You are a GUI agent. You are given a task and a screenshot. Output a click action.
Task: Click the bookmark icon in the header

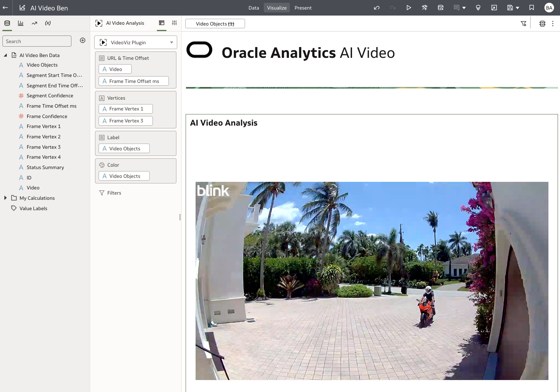pyautogui.click(x=532, y=8)
